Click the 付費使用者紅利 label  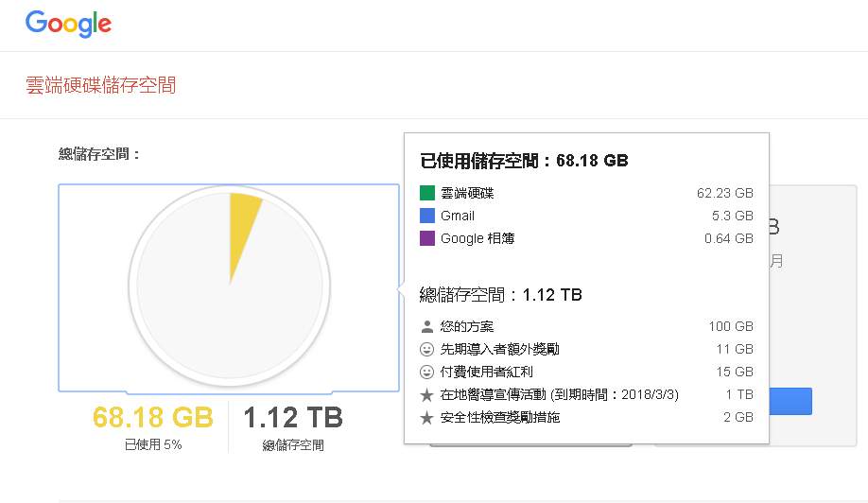pyautogui.click(x=487, y=372)
